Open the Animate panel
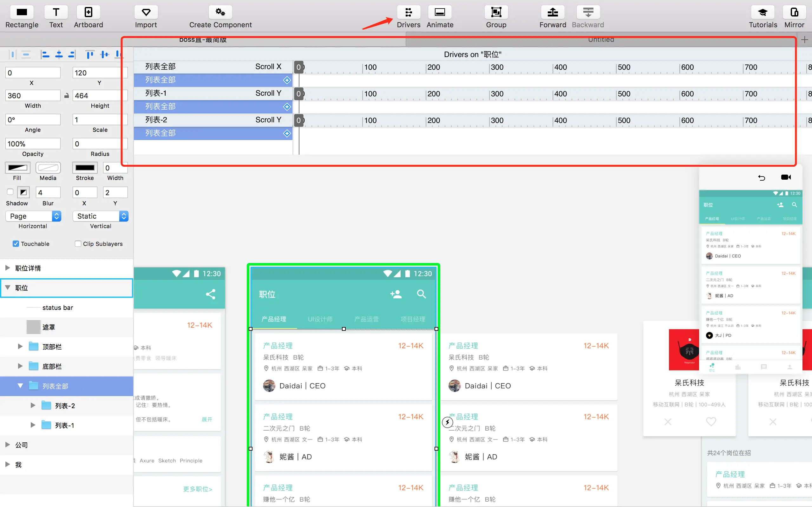The width and height of the screenshot is (812, 507). (x=440, y=13)
